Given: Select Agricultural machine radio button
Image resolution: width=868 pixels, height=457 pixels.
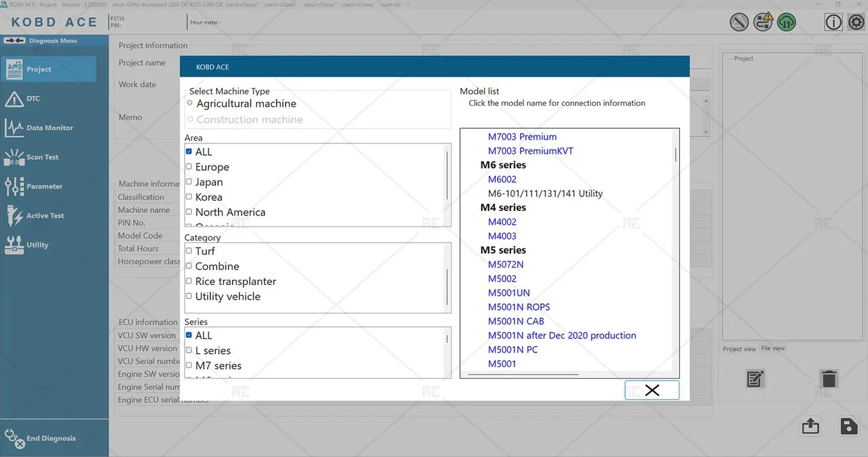Looking at the screenshot, I should 190,103.
